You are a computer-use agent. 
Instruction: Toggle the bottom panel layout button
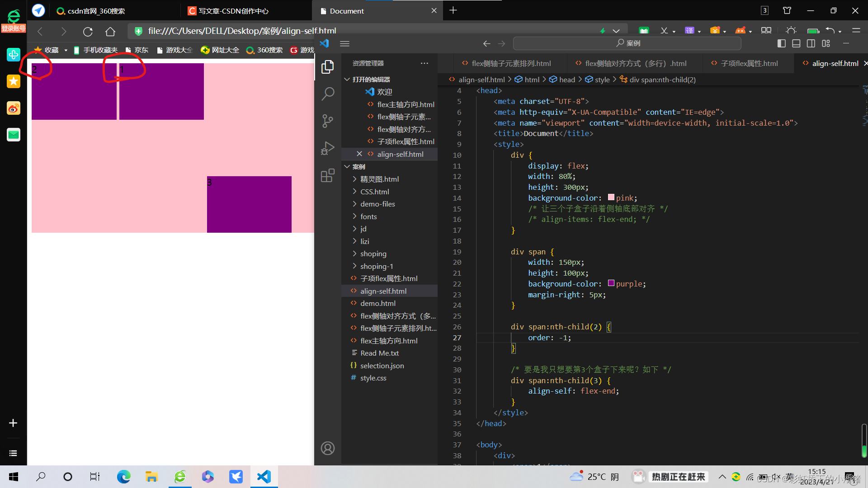(x=796, y=43)
